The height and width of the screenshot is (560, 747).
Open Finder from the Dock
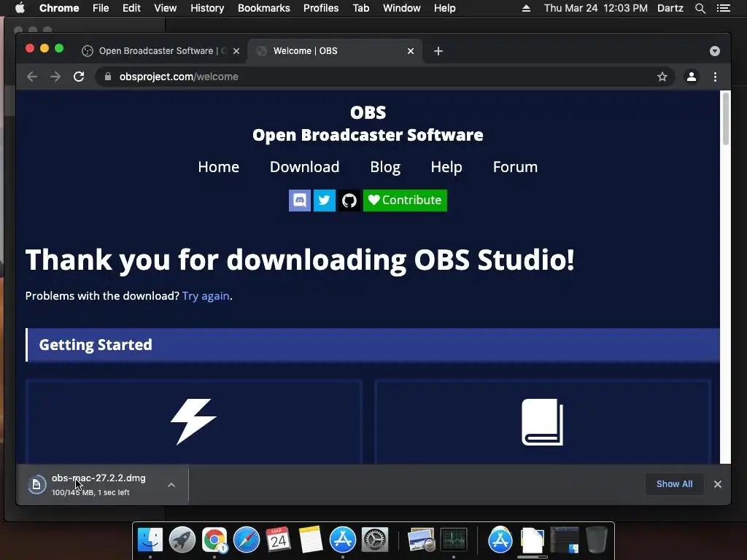pyautogui.click(x=150, y=540)
